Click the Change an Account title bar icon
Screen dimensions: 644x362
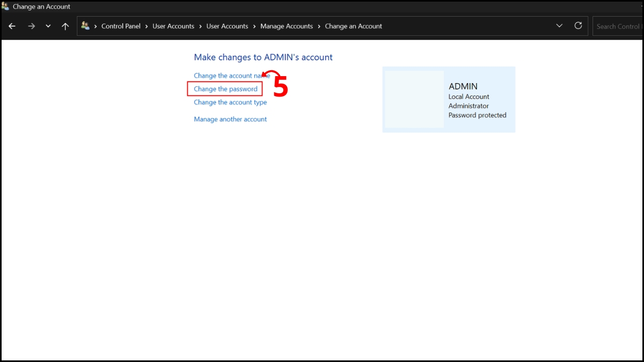click(5, 6)
